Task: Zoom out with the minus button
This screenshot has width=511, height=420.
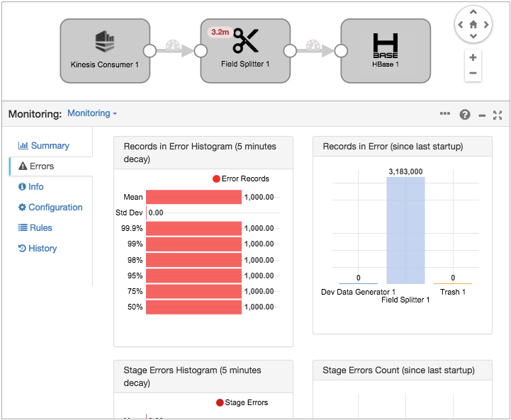Action: pyautogui.click(x=473, y=74)
